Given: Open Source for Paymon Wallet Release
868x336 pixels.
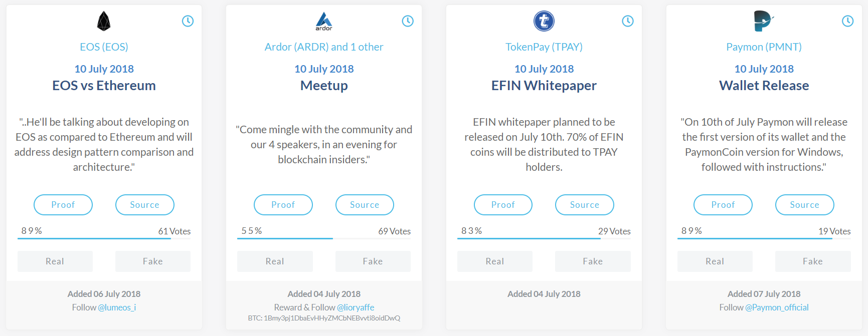Looking at the screenshot, I should click(804, 205).
